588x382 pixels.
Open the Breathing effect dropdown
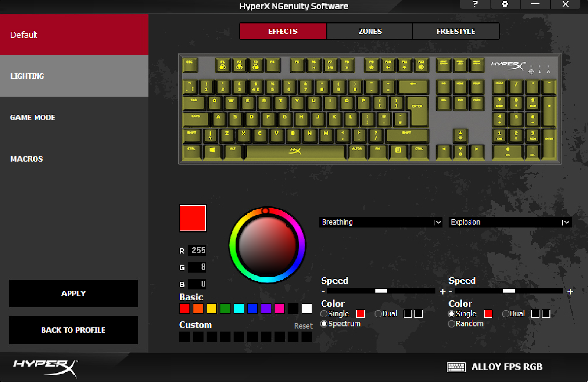pyautogui.click(x=380, y=222)
